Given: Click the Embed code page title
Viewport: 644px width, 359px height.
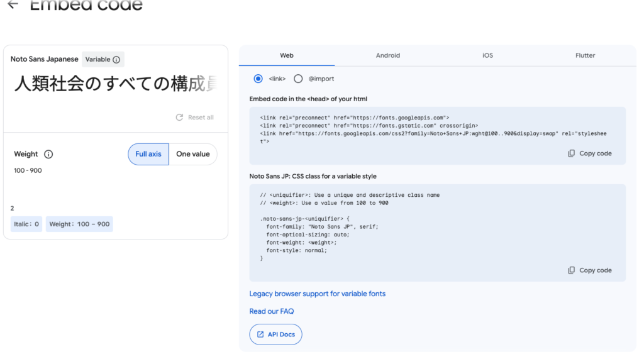Looking at the screenshot, I should [x=86, y=5].
